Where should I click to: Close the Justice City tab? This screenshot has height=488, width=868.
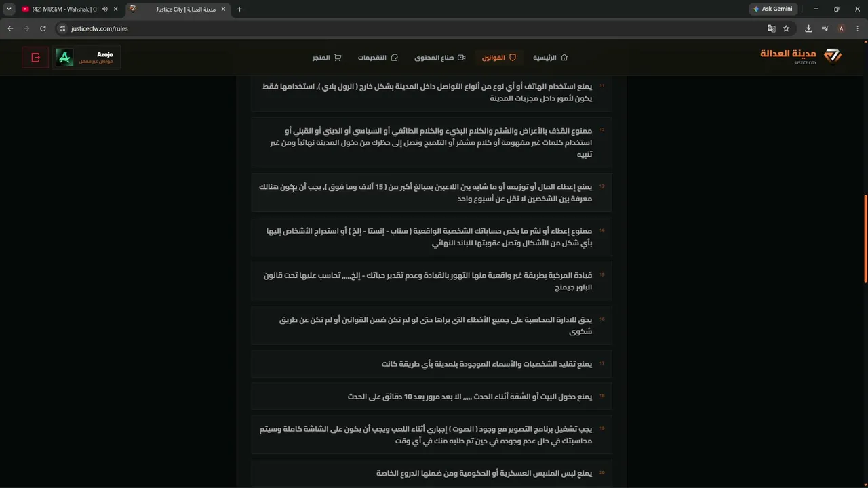(x=223, y=9)
